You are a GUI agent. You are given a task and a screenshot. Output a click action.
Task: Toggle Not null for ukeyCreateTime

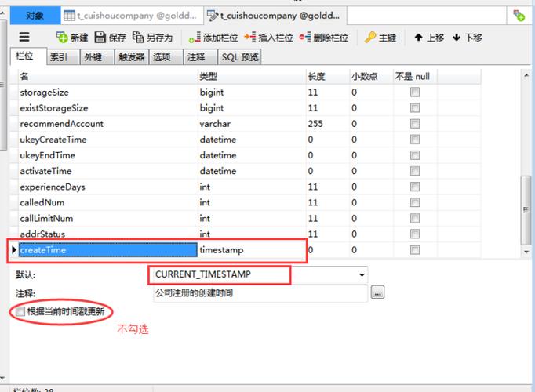click(415, 140)
